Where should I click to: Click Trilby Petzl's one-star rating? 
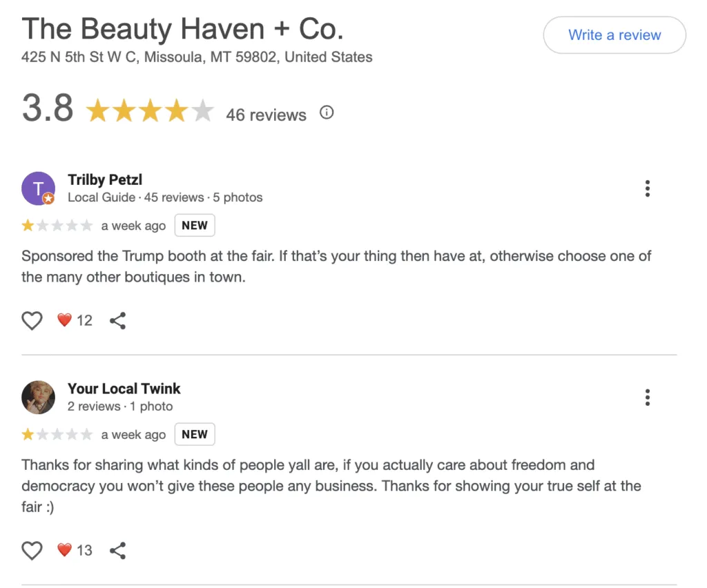57,225
